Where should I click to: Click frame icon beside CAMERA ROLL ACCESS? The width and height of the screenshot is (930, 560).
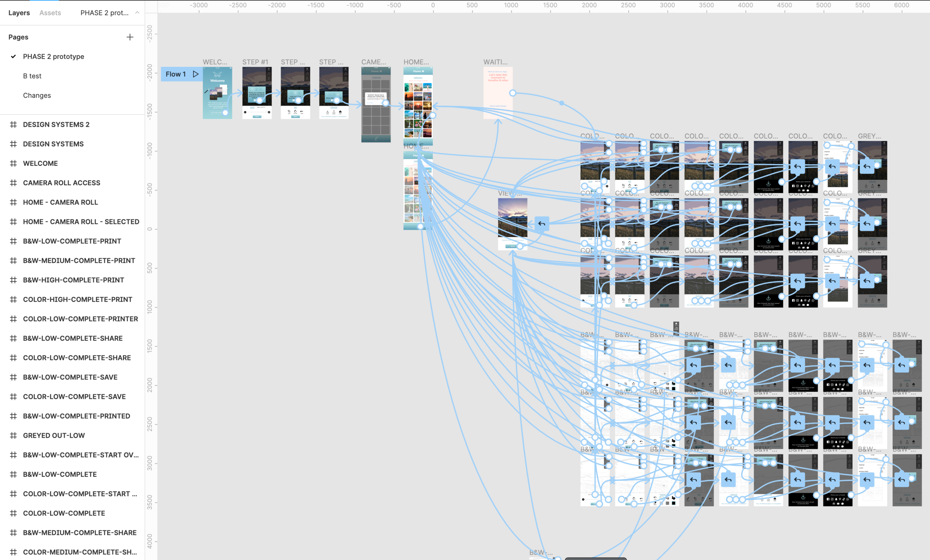pos(13,183)
